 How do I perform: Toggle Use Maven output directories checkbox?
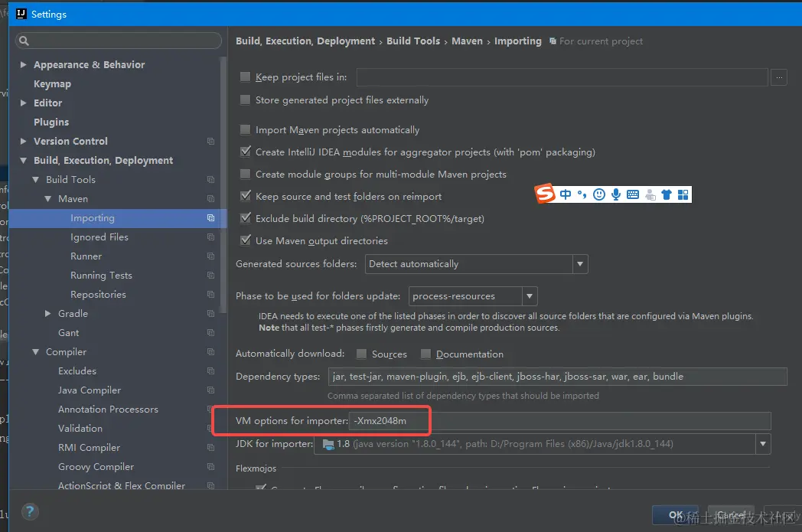tap(246, 240)
